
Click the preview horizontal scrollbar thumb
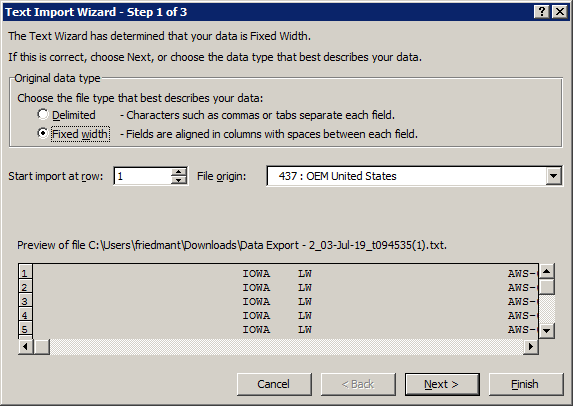pyautogui.click(x=41, y=346)
